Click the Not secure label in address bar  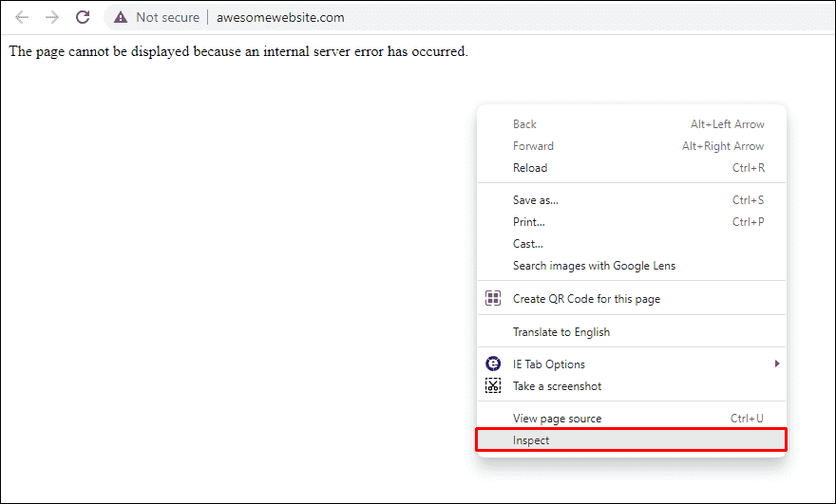click(167, 18)
